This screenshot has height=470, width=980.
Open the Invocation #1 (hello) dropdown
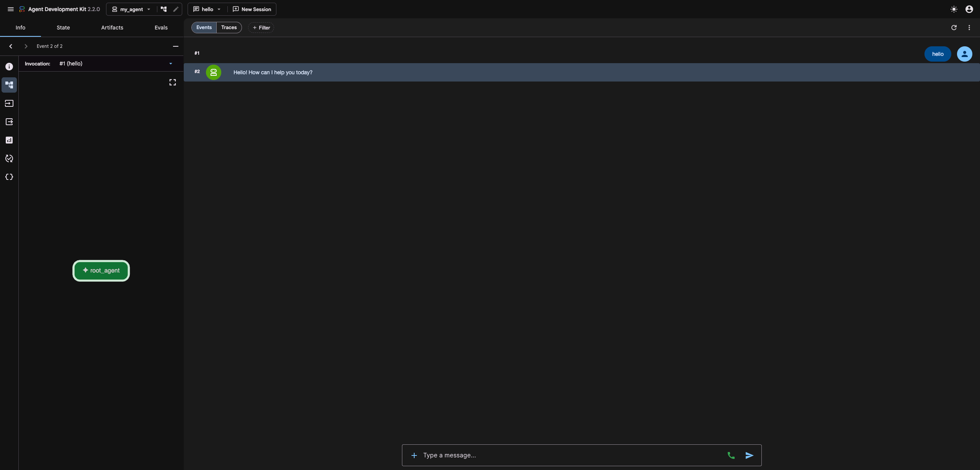(x=116, y=64)
